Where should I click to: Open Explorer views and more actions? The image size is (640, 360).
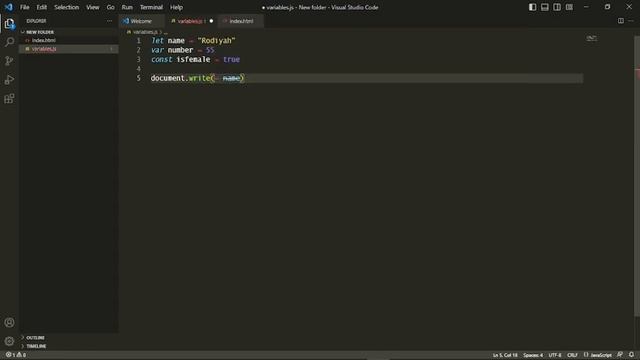coord(109,21)
